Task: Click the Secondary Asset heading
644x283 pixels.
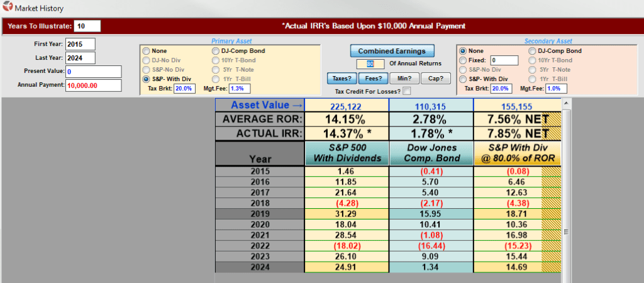Action: point(548,41)
